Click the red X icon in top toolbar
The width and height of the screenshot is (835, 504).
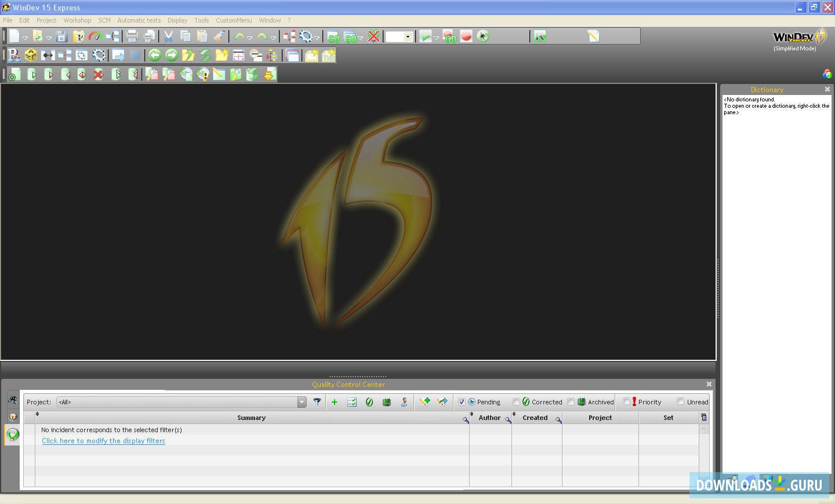(x=374, y=36)
